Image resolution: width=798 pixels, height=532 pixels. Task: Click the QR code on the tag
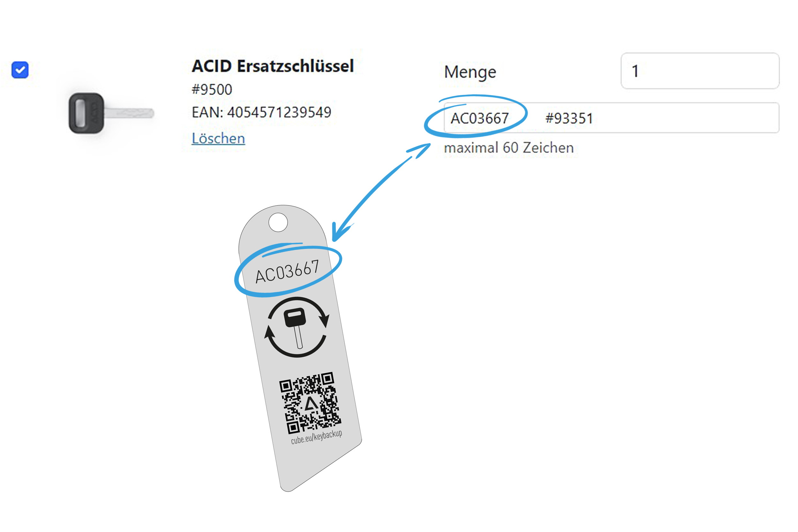(309, 403)
